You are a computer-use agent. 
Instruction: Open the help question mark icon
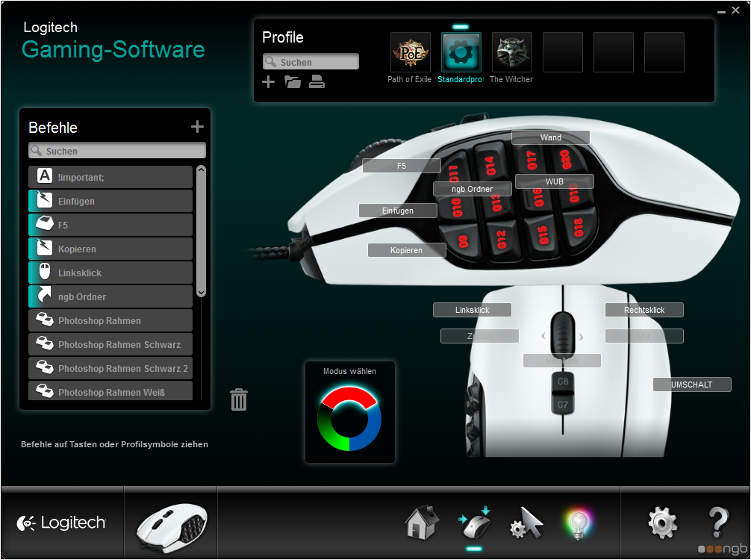pyautogui.click(x=717, y=521)
